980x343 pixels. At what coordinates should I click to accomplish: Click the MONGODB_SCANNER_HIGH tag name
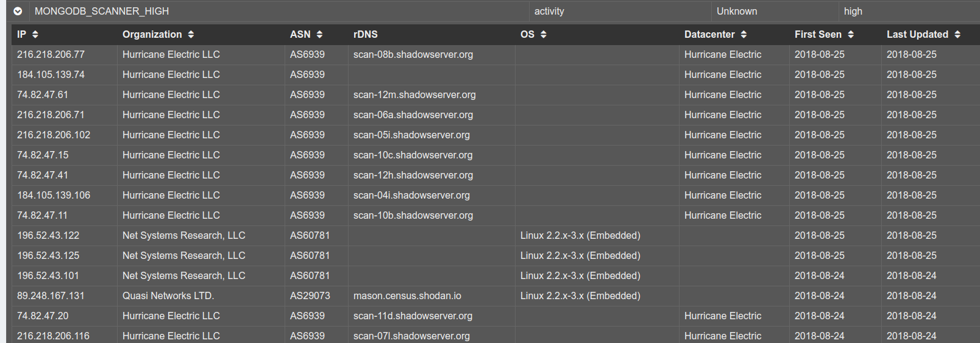pos(102,11)
